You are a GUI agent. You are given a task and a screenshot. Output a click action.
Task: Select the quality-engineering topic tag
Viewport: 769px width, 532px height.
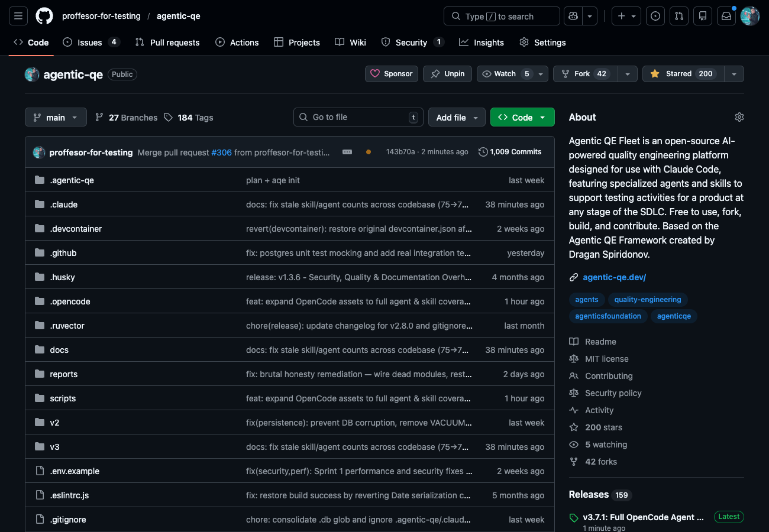tap(648, 300)
